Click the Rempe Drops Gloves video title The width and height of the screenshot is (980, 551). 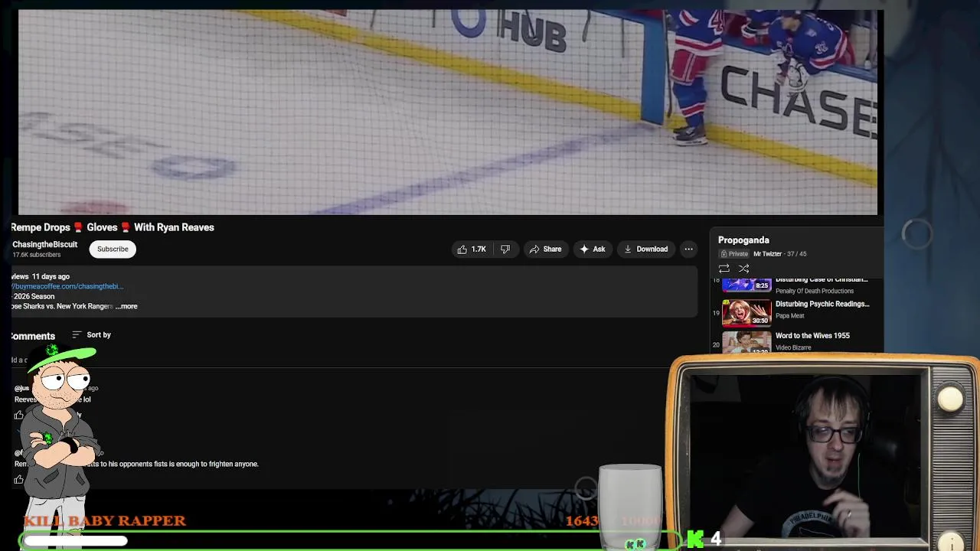coord(113,227)
